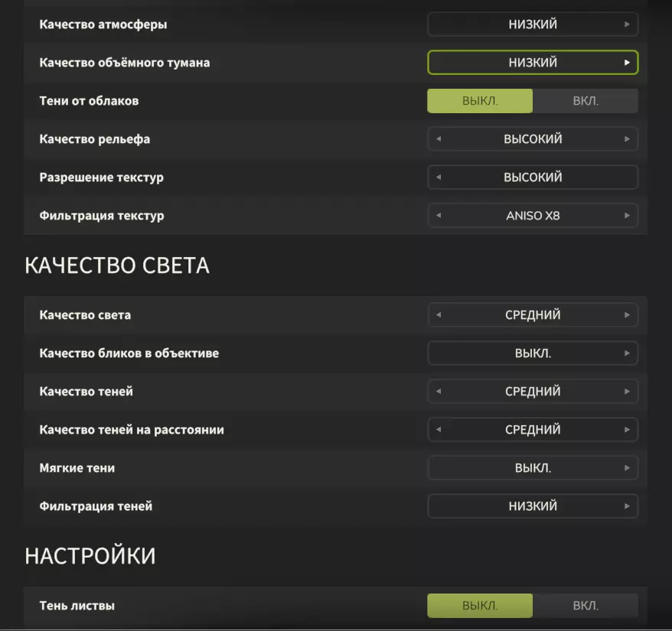The height and width of the screenshot is (631, 672).
Task: Click right arrow for Качество света
Action: click(627, 315)
